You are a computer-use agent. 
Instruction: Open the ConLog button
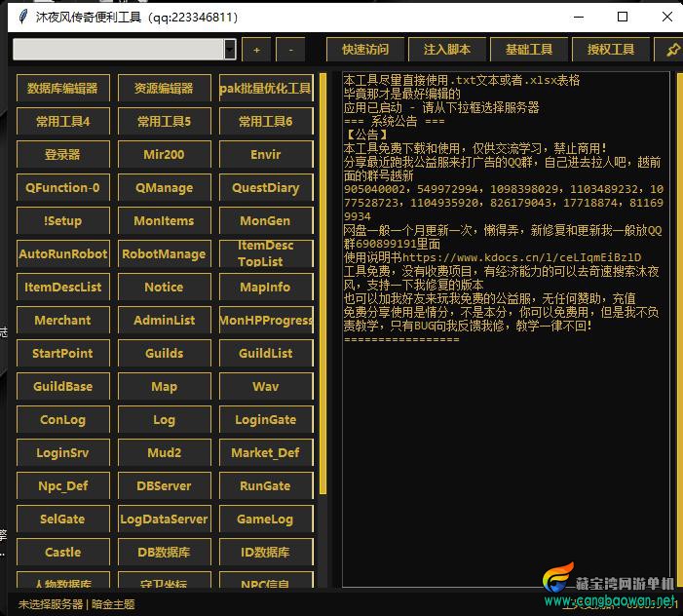62,419
